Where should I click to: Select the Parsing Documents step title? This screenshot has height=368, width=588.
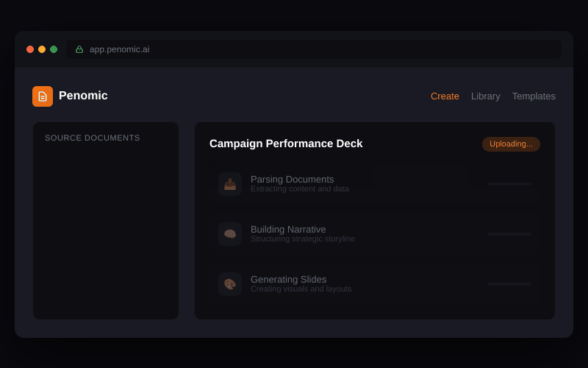tap(292, 179)
